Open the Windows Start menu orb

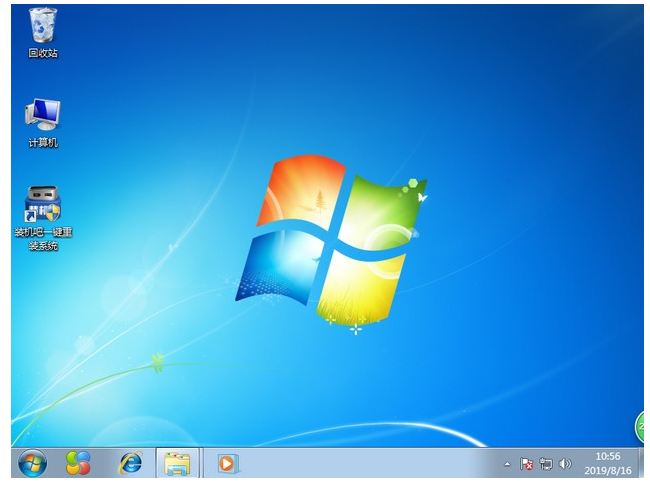click(x=32, y=463)
